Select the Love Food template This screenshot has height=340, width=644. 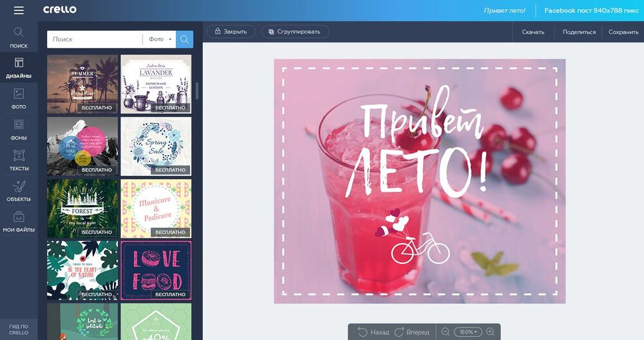click(x=156, y=270)
